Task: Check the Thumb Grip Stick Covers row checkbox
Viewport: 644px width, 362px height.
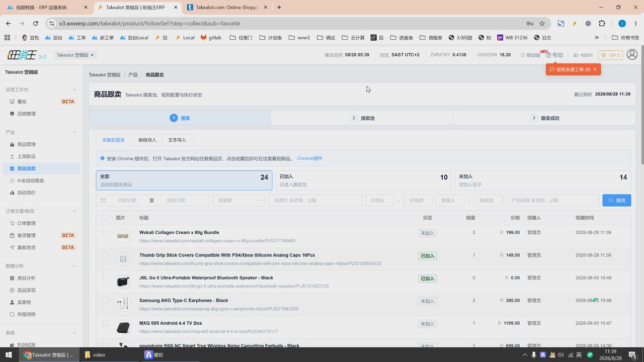Action: 105,255
